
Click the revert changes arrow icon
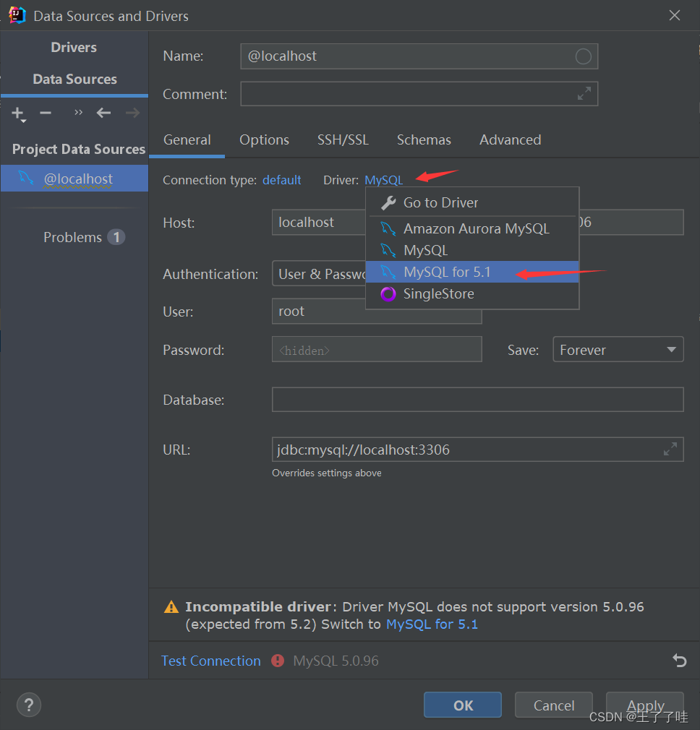pos(680,660)
